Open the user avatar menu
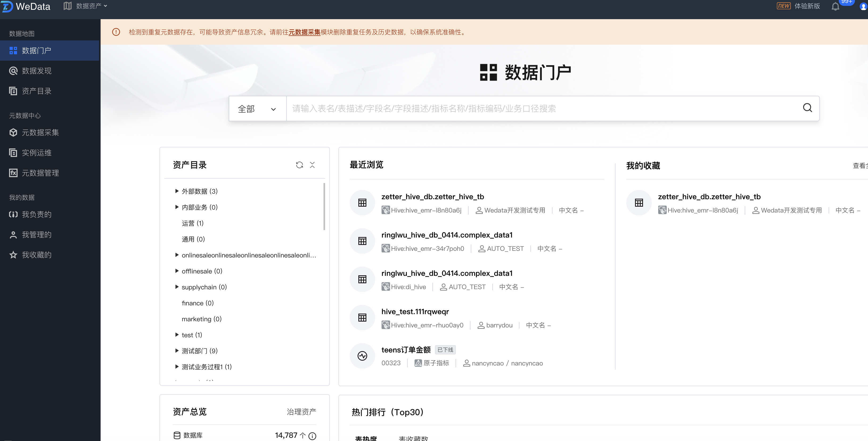The width and height of the screenshot is (868, 441). (x=864, y=6)
